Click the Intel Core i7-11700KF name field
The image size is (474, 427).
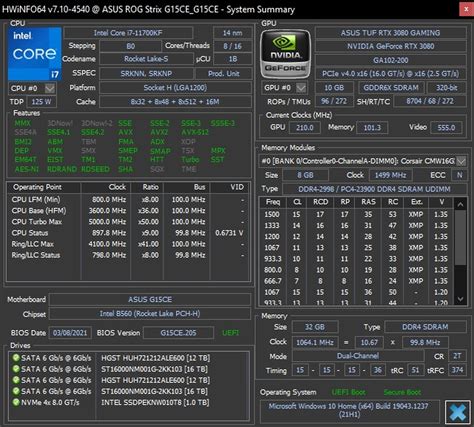pos(128,33)
